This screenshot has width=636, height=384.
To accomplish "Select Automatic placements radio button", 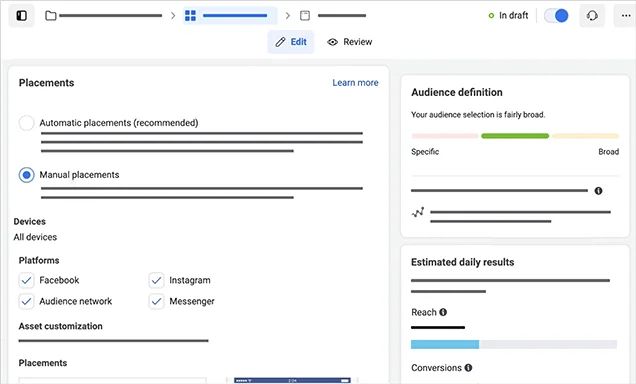I will [26, 123].
